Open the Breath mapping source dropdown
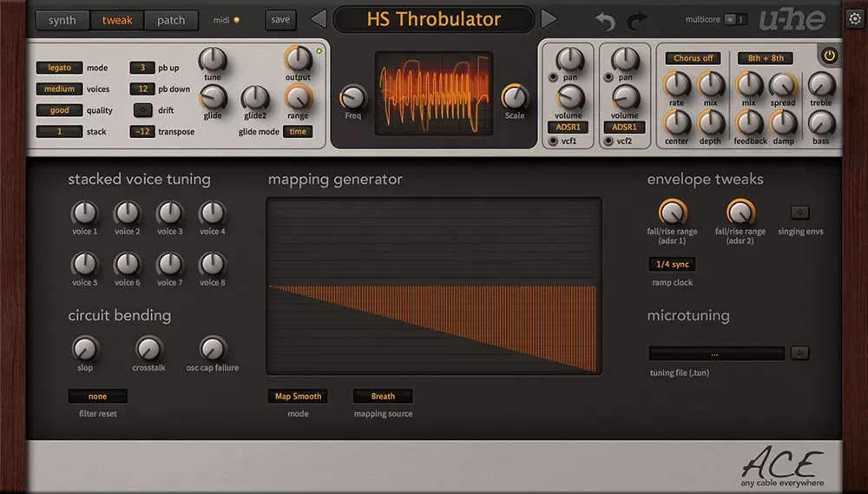This screenshot has height=494, width=868. pyautogui.click(x=383, y=396)
